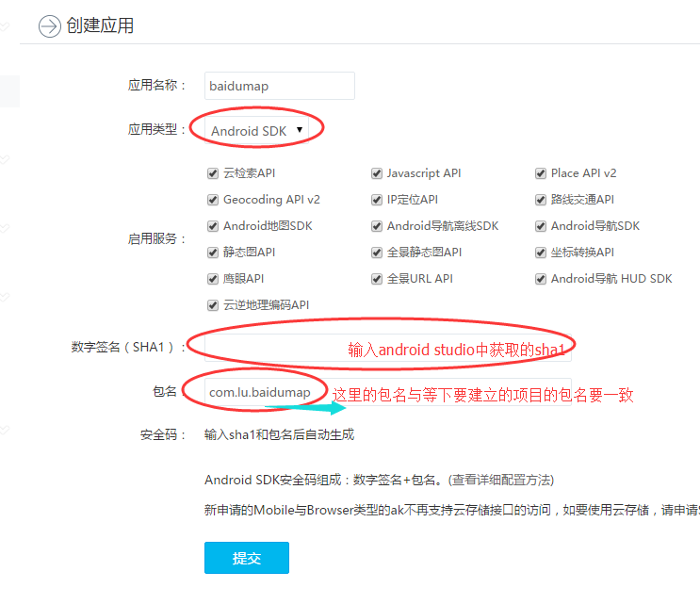
Task: Submit the form with the 提交 button
Action: (247, 558)
